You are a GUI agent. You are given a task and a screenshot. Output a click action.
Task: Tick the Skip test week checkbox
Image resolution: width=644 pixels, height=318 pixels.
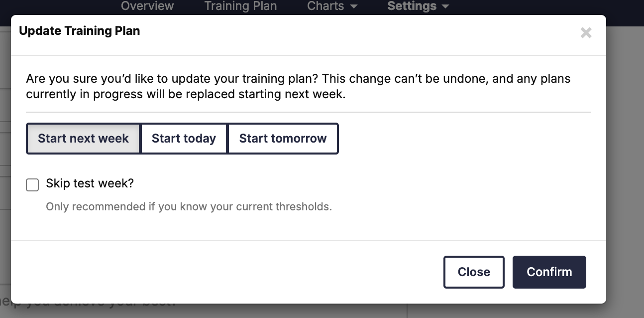pyautogui.click(x=32, y=185)
